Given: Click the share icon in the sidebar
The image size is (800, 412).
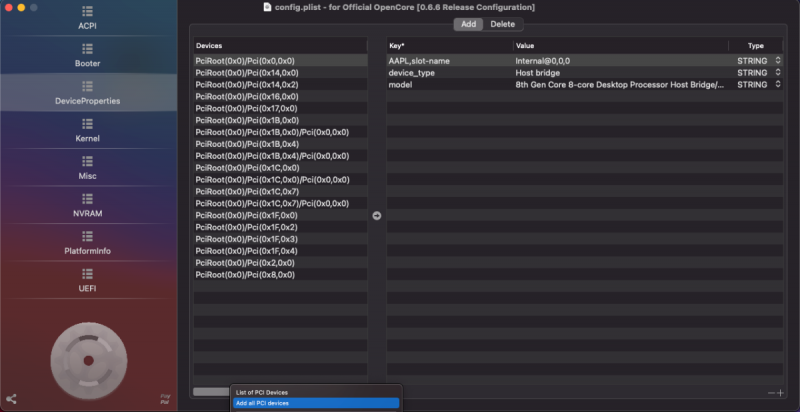Looking at the screenshot, I should (11, 399).
